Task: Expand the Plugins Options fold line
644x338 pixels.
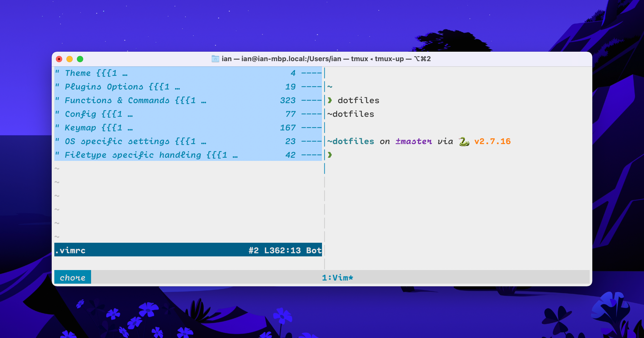Action: click(188, 87)
